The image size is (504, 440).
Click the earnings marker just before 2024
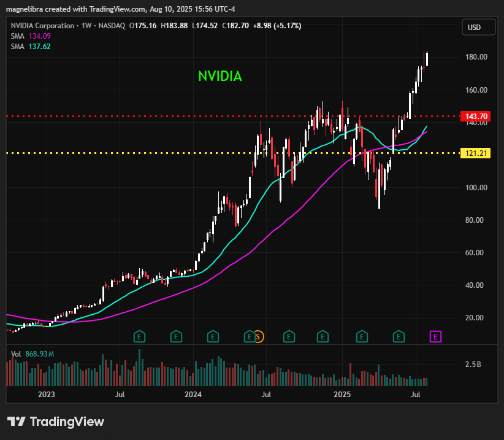coord(176,337)
